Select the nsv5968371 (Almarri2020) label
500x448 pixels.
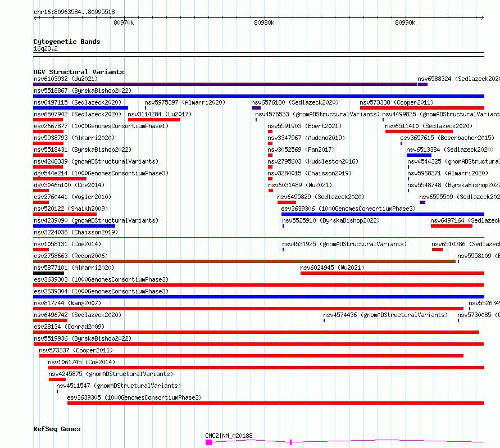(448, 173)
